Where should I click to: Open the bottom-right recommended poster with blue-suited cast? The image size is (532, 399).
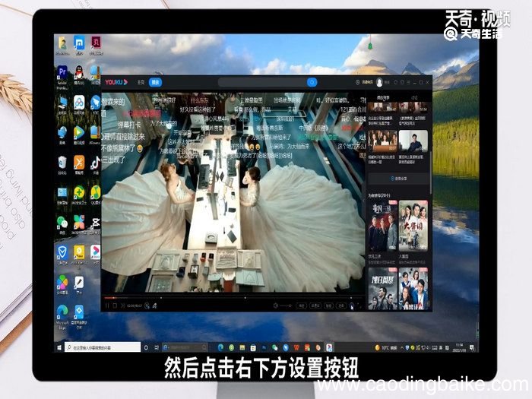(413, 288)
